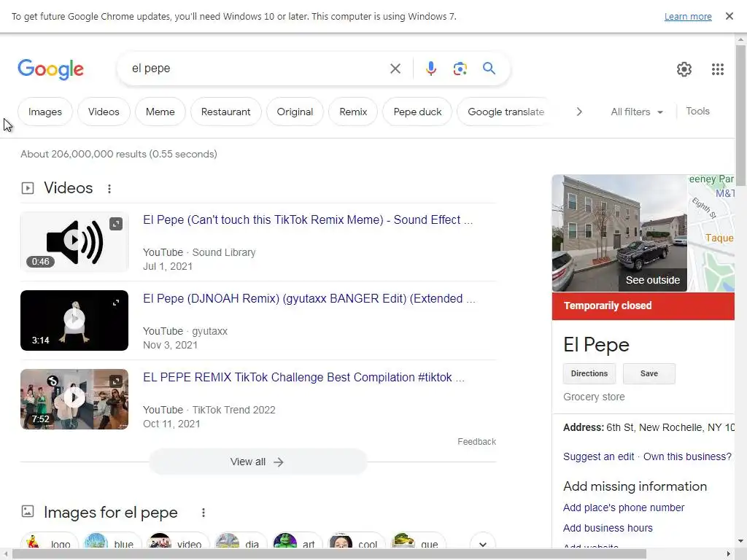Viewport: 747px width, 560px height.
Task: Open EL PEPE REMIX TikTok Challenge result
Action: pyautogui.click(x=303, y=377)
